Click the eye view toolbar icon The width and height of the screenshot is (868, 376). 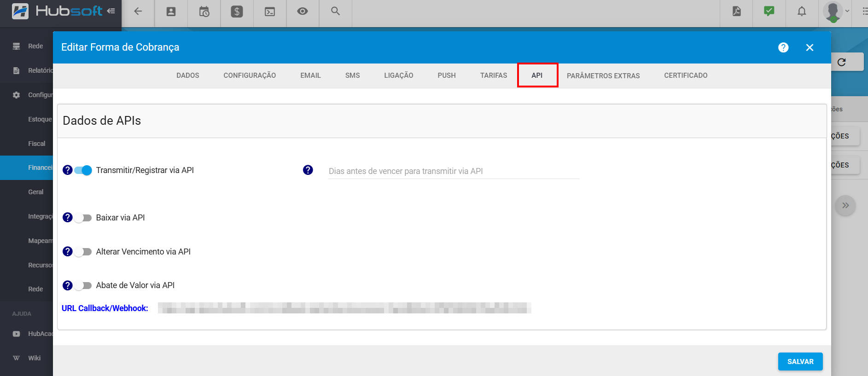point(303,12)
